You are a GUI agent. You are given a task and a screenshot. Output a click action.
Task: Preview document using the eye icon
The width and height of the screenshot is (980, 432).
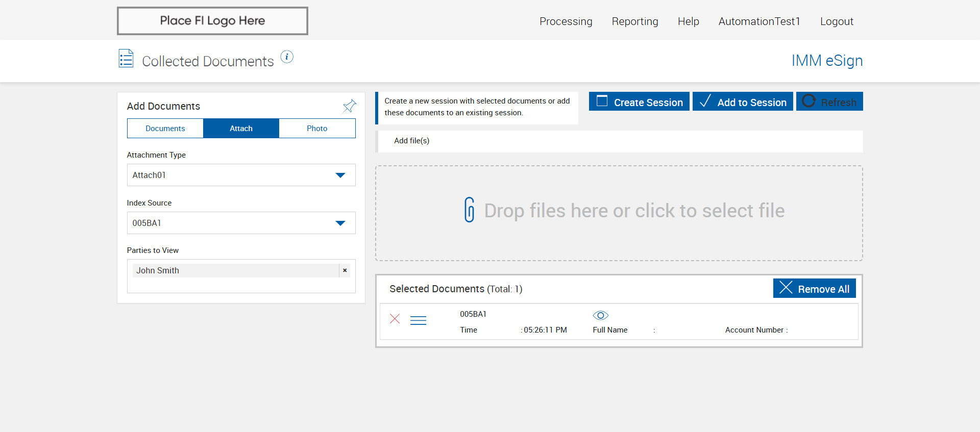point(600,315)
